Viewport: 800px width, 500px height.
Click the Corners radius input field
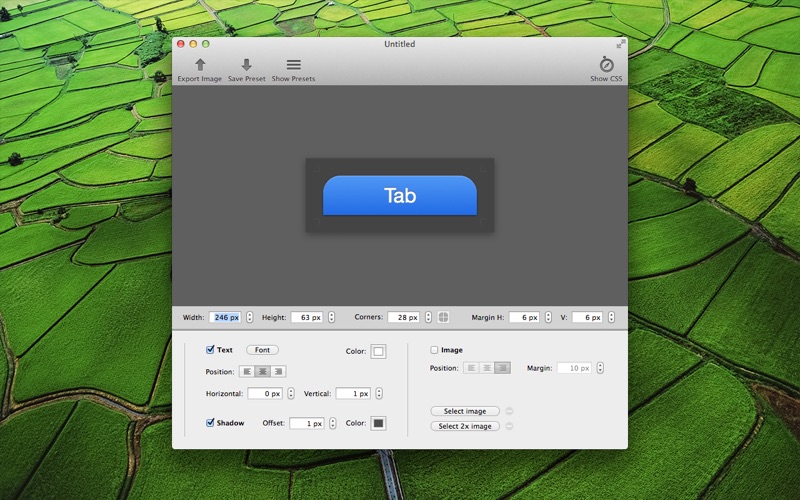(403, 317)
